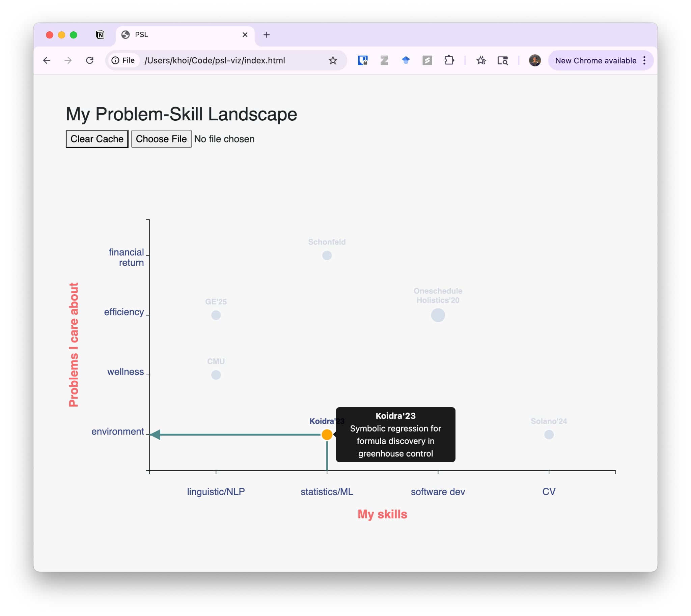Click the browser forward arrow
Screen dimensions: 691x616
tap(68, 61)
